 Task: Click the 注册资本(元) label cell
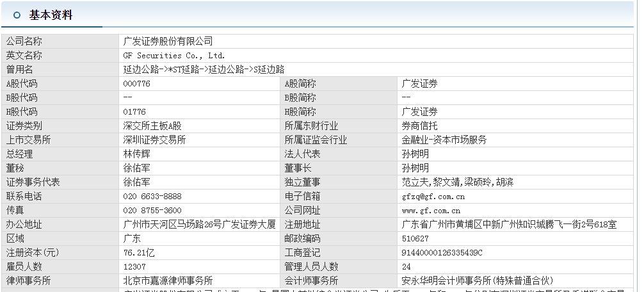point(60,252)
